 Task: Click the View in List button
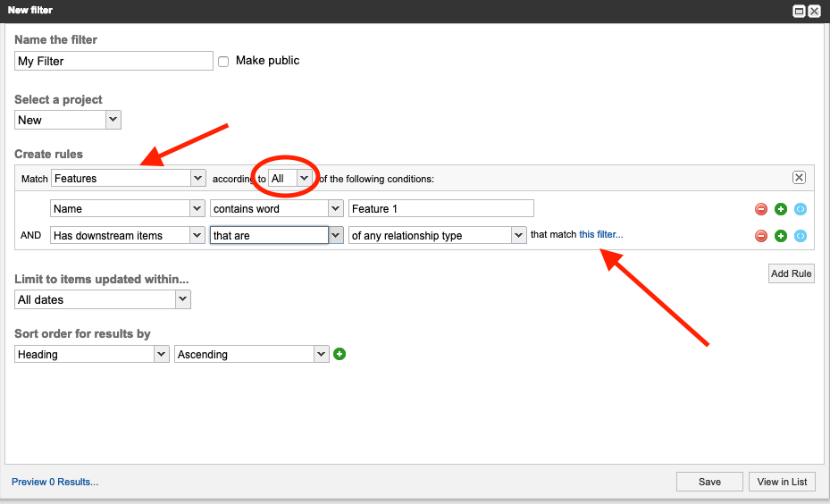(x=782, y=482)
